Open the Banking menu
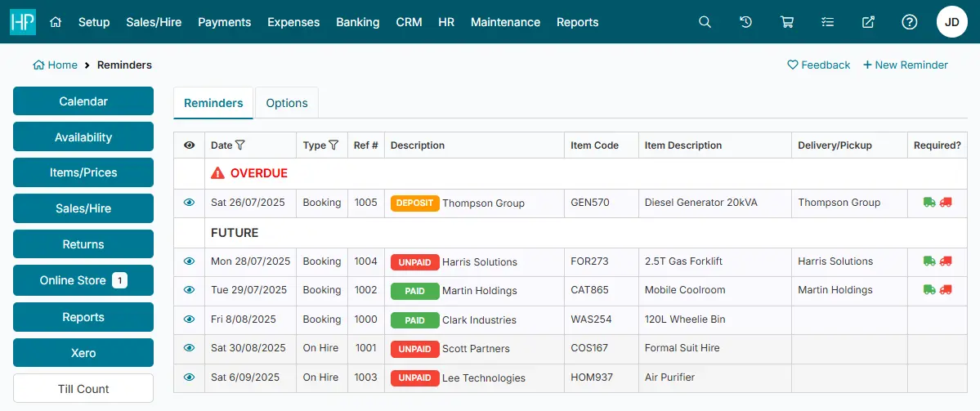 [357, 23]
